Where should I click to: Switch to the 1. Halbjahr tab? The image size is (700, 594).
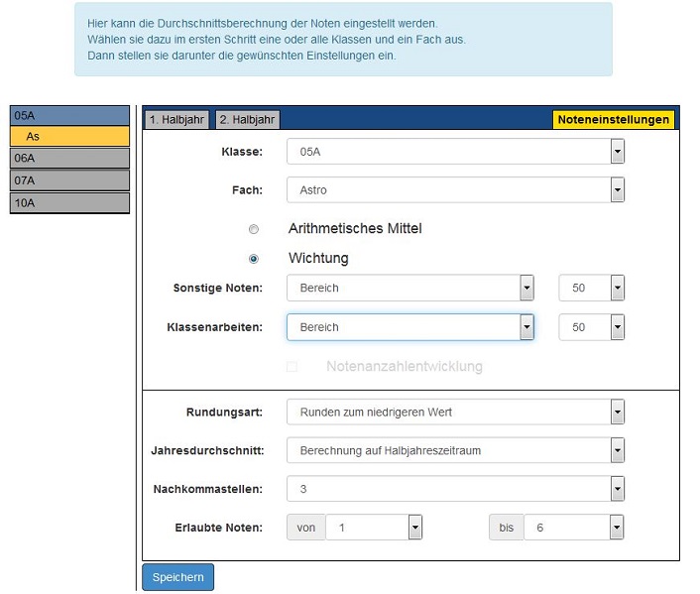click(176, 120)
